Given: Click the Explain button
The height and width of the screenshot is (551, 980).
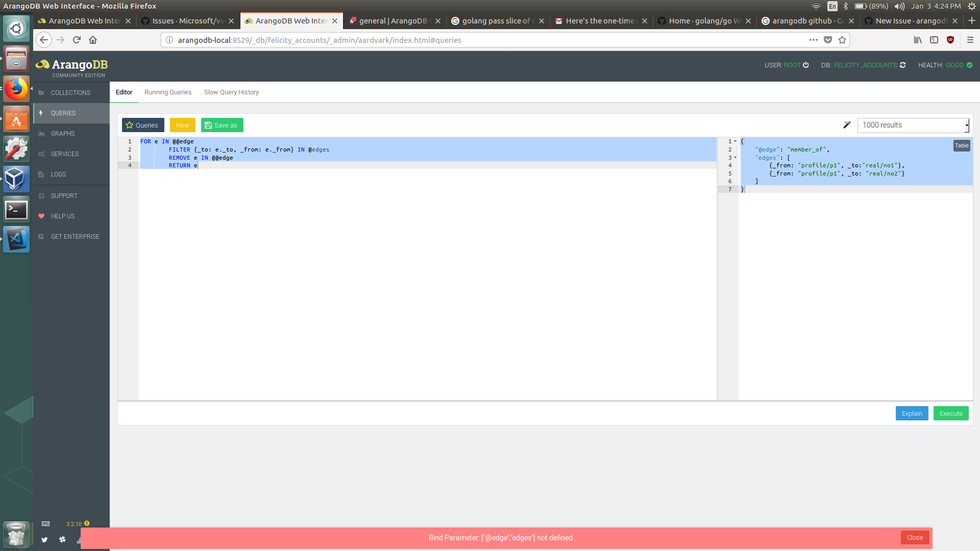Looking at the screenshot, I should coord(912,413).
